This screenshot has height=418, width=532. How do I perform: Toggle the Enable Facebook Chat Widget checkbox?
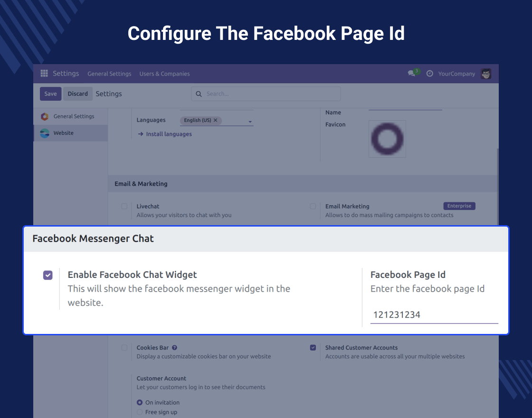click(x=48, y=275)
